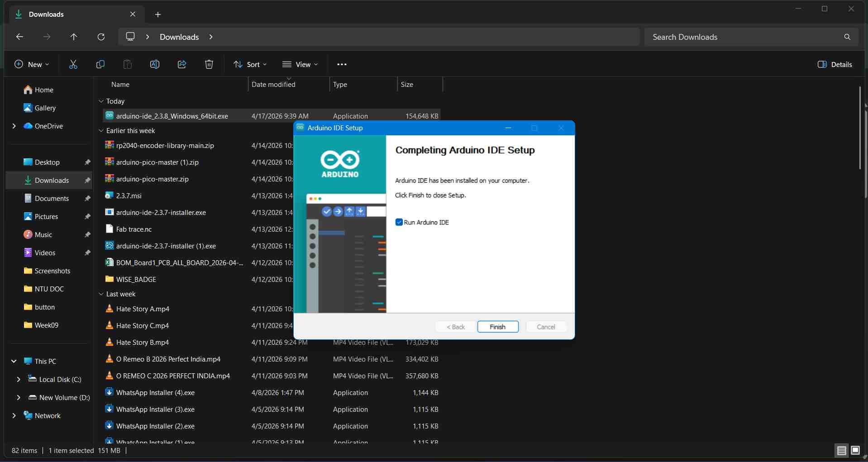
Task: Open NTU DOC folder in sidebar
Action: 49,289
